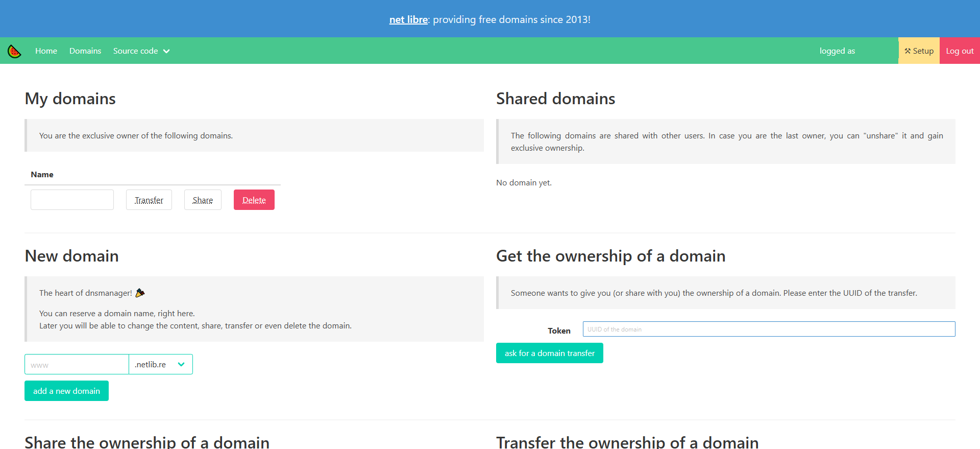Image resolution: width=980 pixels, height=449 pixels.
Task: Go to the Home page
Action: 46,51
